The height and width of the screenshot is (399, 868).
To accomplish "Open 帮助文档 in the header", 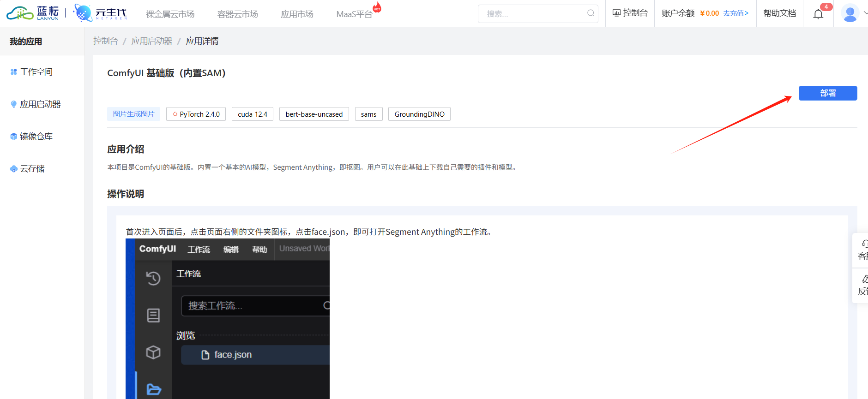I will point(779,13).
